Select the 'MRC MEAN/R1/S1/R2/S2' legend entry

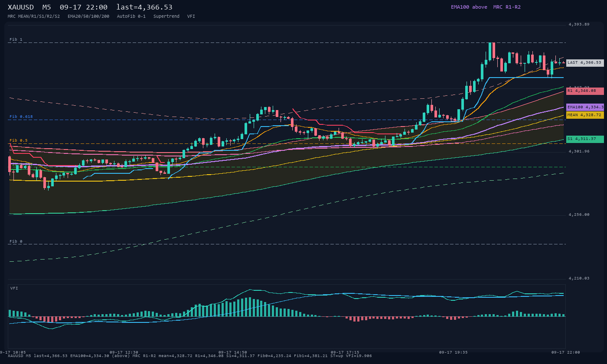coord(34,16)
